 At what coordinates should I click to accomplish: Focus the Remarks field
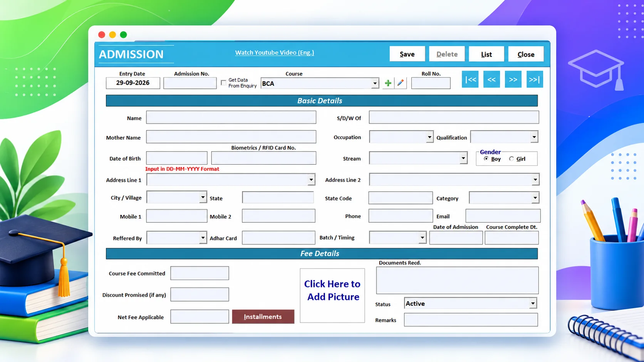point(471,320)
